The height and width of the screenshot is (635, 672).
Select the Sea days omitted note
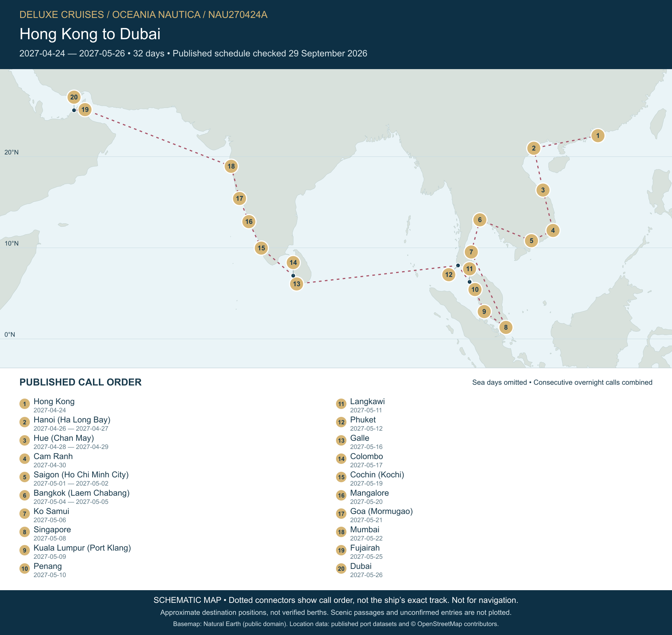pos(562,382)
